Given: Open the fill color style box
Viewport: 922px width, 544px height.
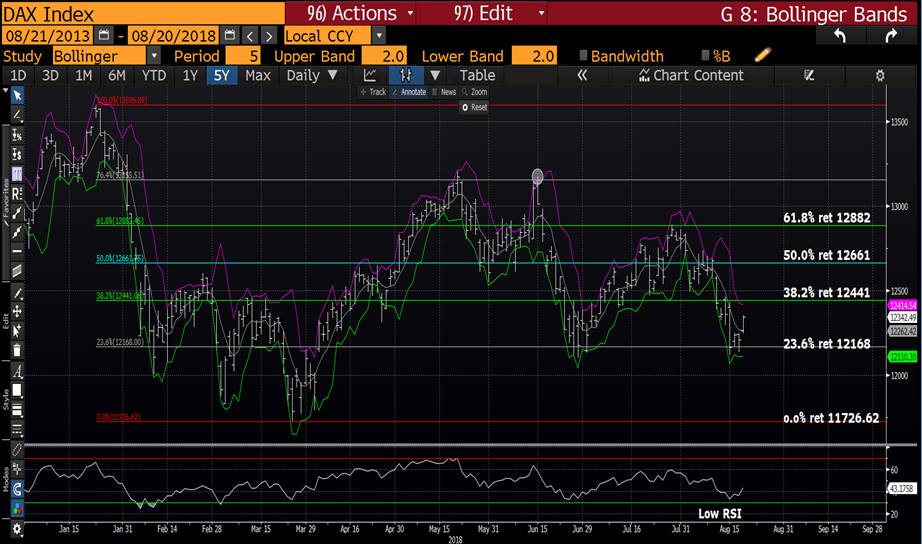Looking at the screenshot, I should (17, 391).
